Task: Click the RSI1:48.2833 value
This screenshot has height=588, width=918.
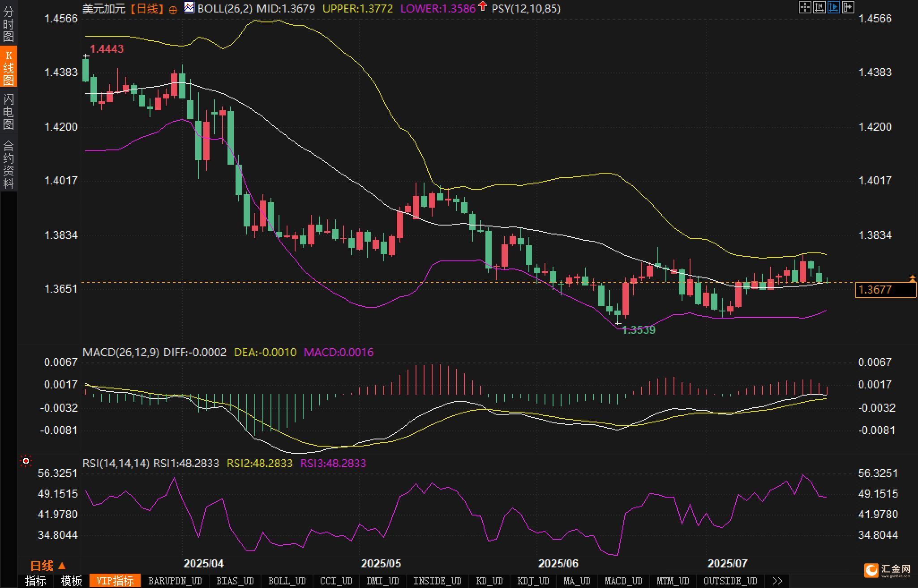Action: coord(186,463)
